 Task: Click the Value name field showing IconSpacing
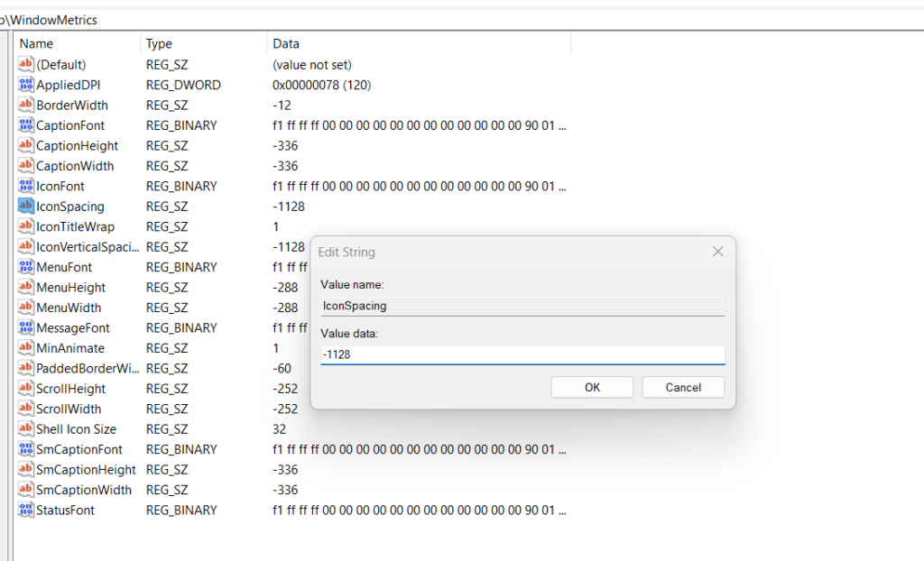pos(522,306)
